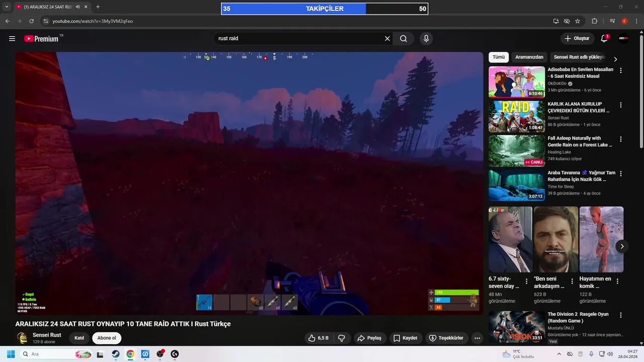The height and width of the screenshot is (362, 644).
Task: Mute the tab via speaker icon
Action: 77,7
